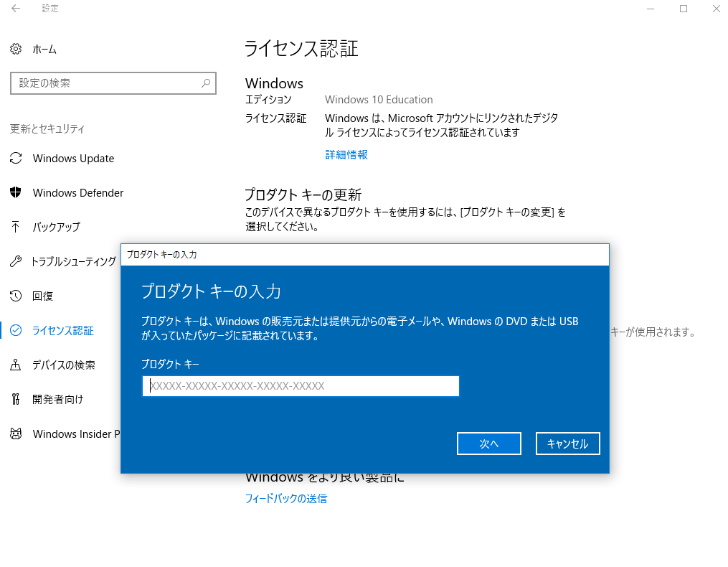Select the トラブルシューティング wrench icon

coord(16,261)
